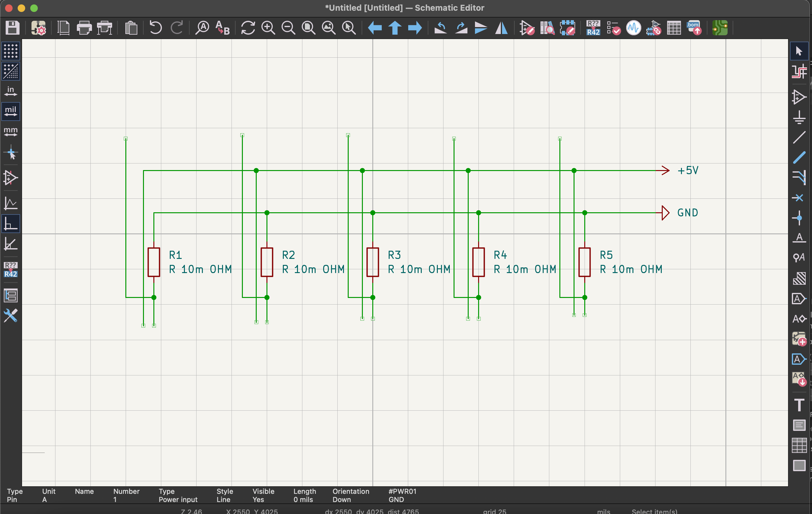Select resistor R3 on the schematic
The image size is (812, 514).
click(372, 262)
